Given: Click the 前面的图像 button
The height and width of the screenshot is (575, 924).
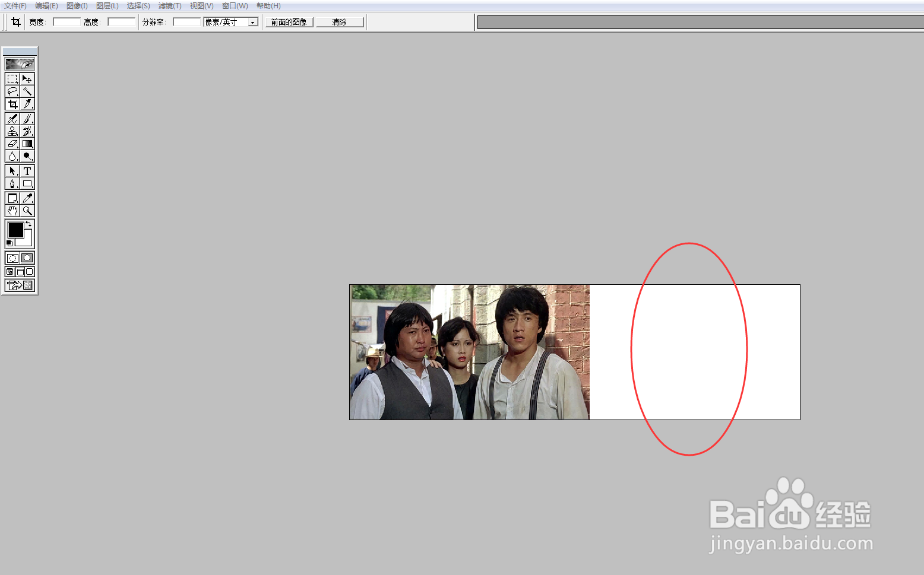Looking at the screenshot, I should coord(289,22).
